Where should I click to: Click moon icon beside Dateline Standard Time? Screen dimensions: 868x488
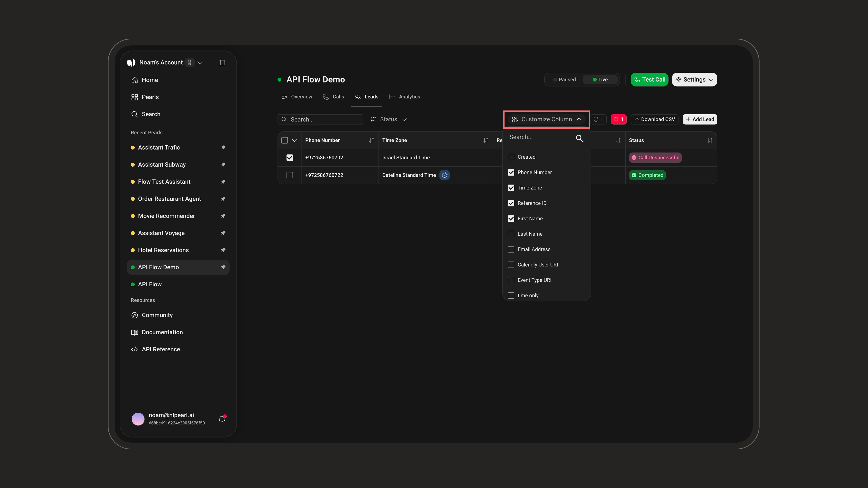coord(445,175)
